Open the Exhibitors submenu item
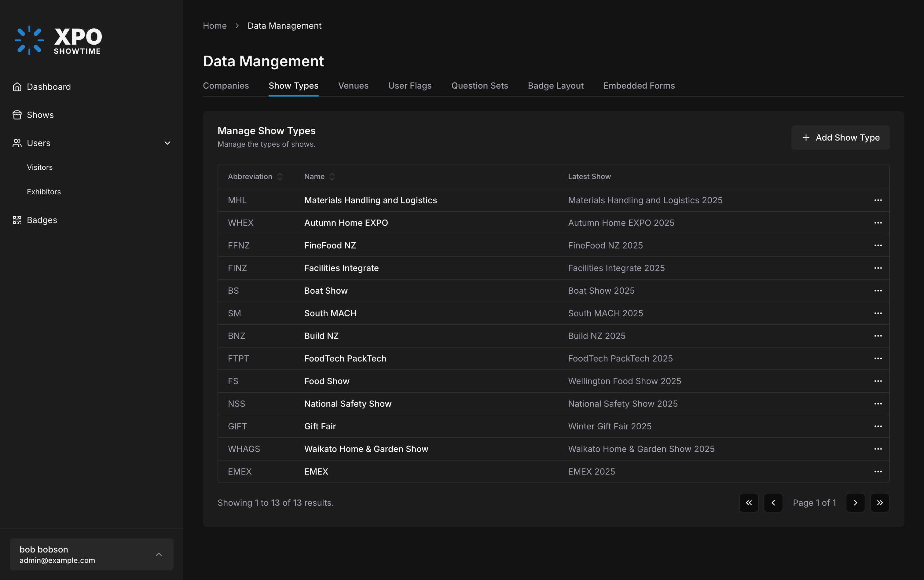The height and width of the screenshot is (580, 924). [x=44, y=192]
